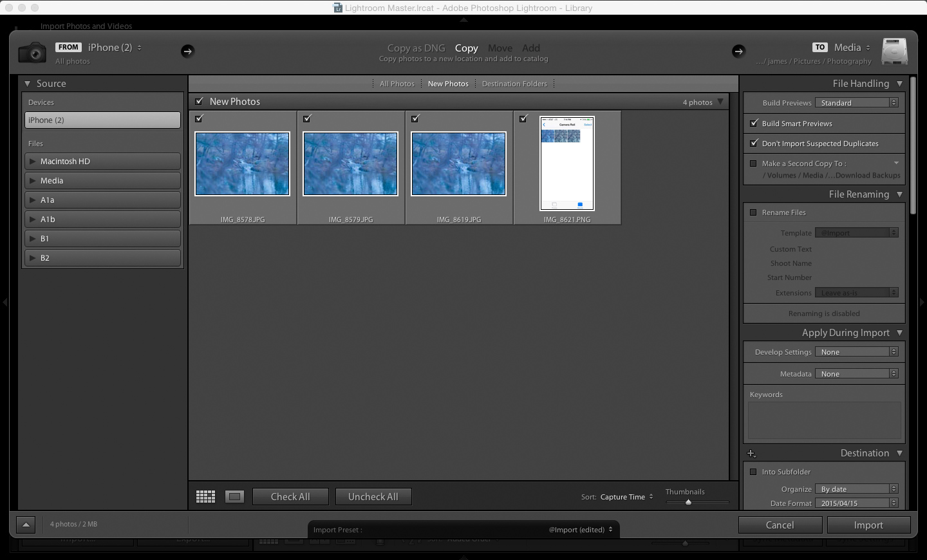Expand the Macintosh HD folder
The height and width of the screenshot is (560, 927).
pyautogui.click(x=33, y=162)
